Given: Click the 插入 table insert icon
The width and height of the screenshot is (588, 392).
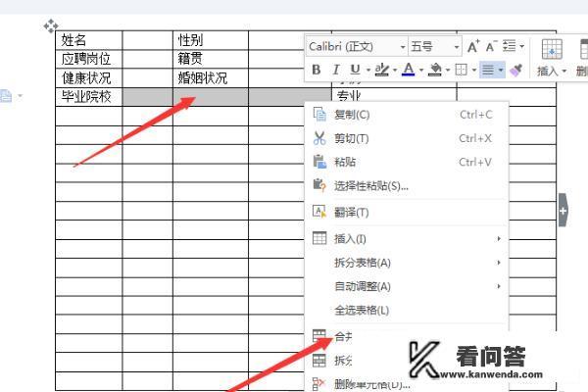Looking at the screenshot, I should point(552,49).
